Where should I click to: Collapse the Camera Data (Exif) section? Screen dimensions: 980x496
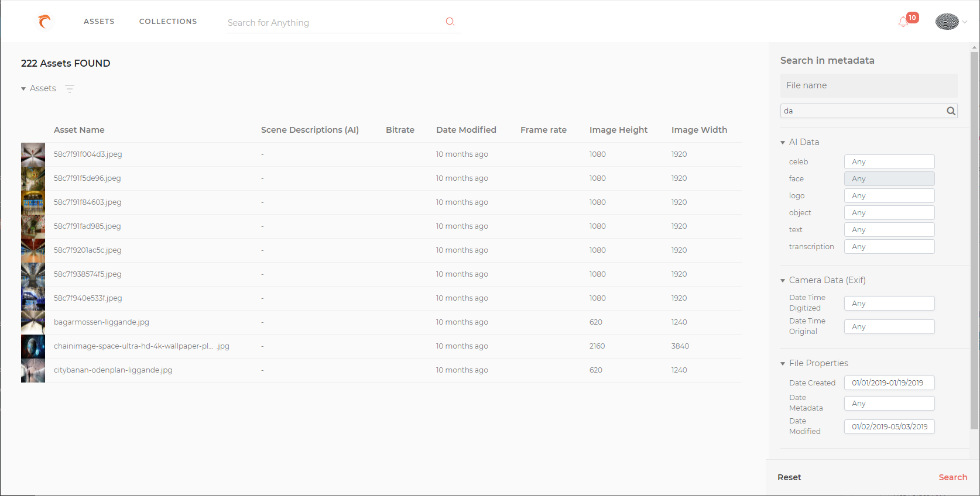[783, 281]
